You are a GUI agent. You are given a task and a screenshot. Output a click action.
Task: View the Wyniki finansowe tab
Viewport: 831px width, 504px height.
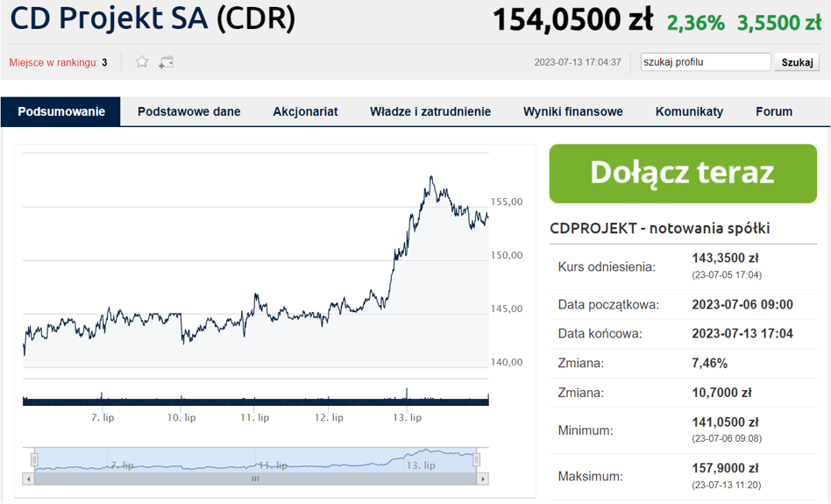573,112
